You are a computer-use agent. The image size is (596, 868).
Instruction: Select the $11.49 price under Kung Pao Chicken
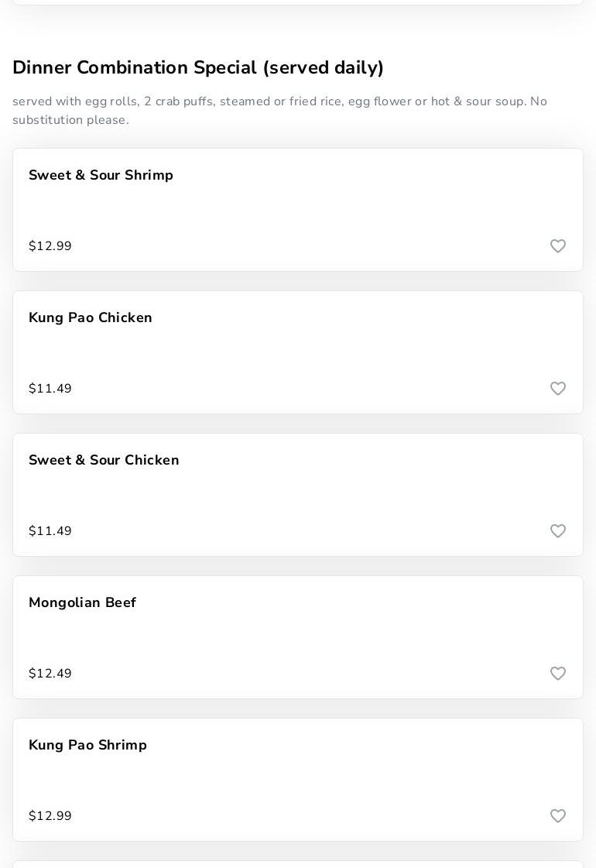coord(50,389)
